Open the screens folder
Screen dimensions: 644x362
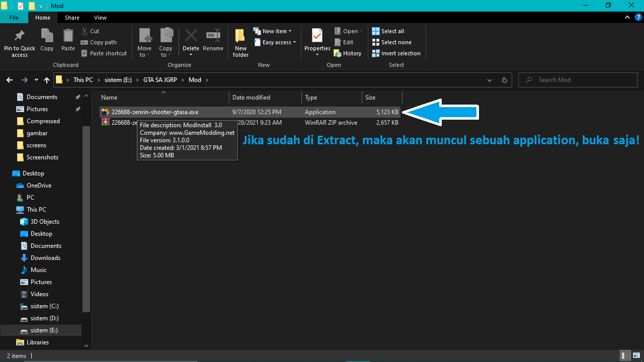[36, 145]
